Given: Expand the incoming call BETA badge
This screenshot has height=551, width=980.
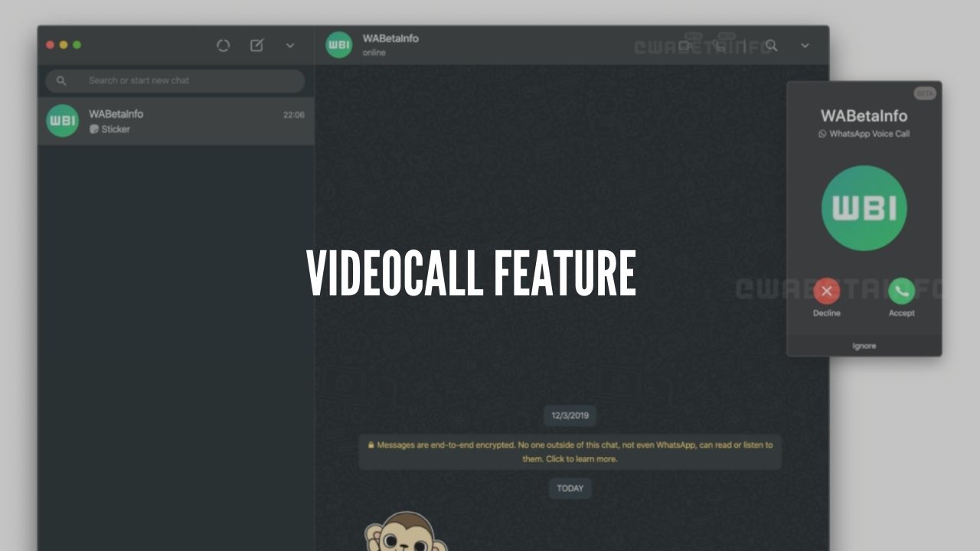Looking at the screenshot, I should (924, 93).
